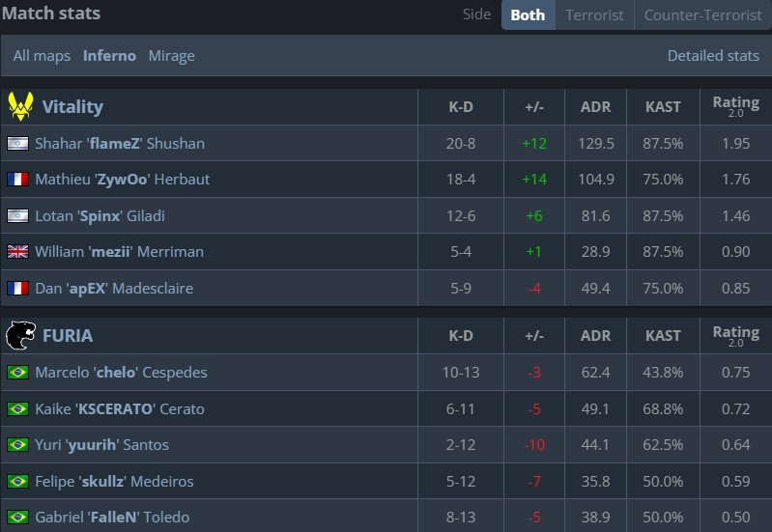772x532 pixels.
Task: Open Mathieu 'ZywOo' Herbaut player profile
Action: tap(122, 179)
